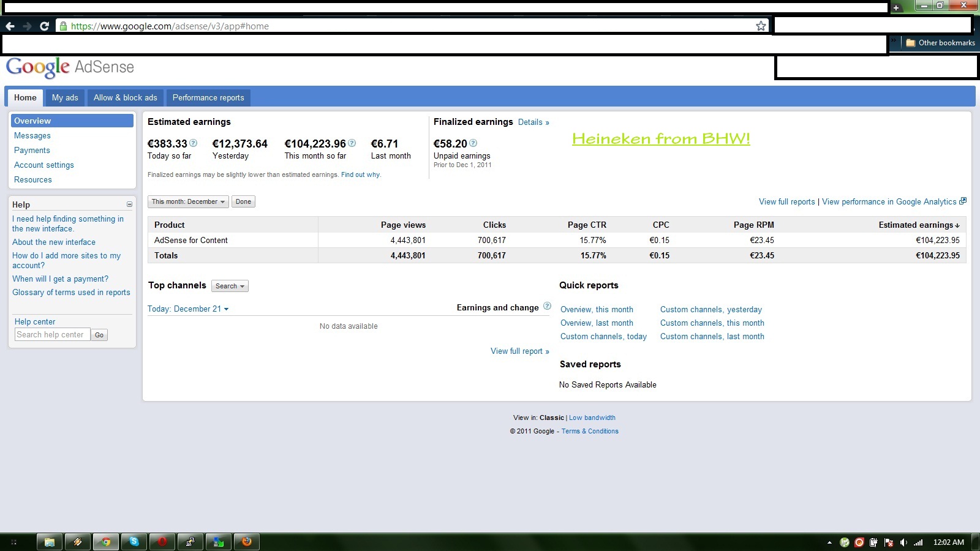Image resolution: width=980 pixels, height=551 pixels.
Task: Click the help icon beside This month so far earnings
Action: point(352,143)
